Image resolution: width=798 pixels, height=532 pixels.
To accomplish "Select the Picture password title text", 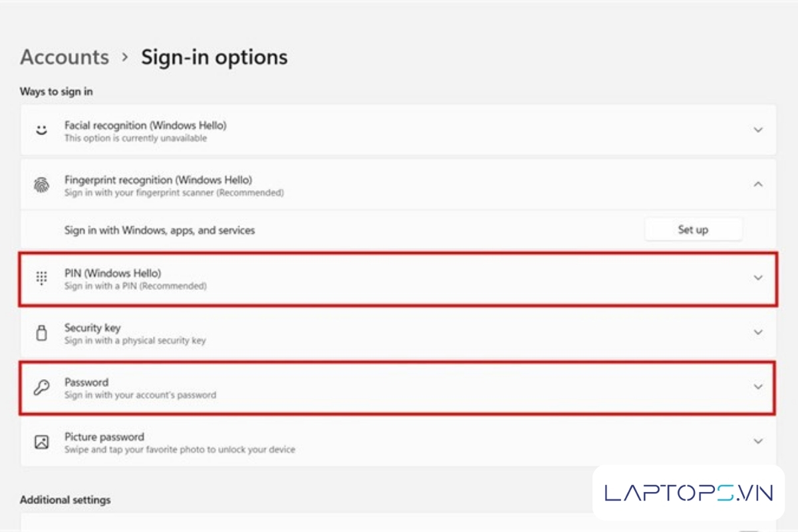I will click(104, 437).
